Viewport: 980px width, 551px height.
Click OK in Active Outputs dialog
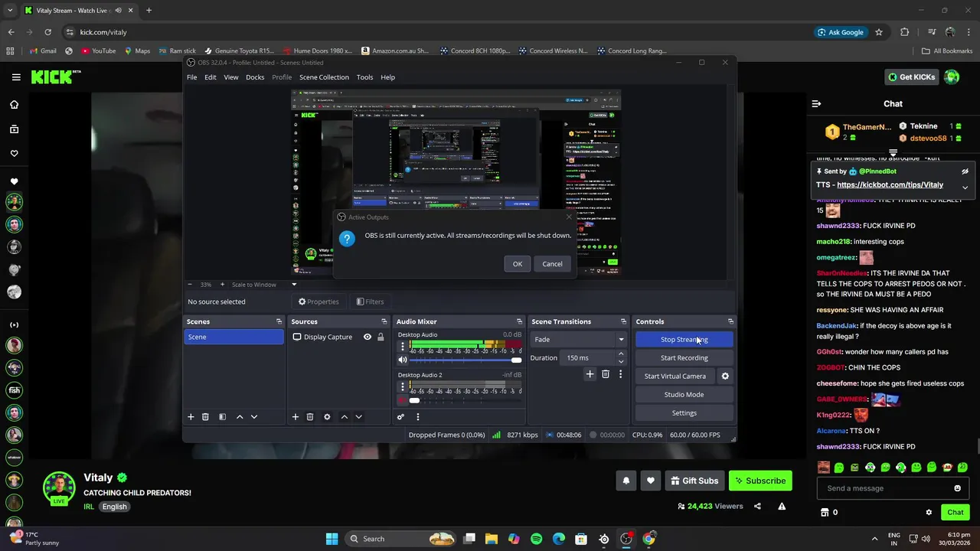coord(518,264)
